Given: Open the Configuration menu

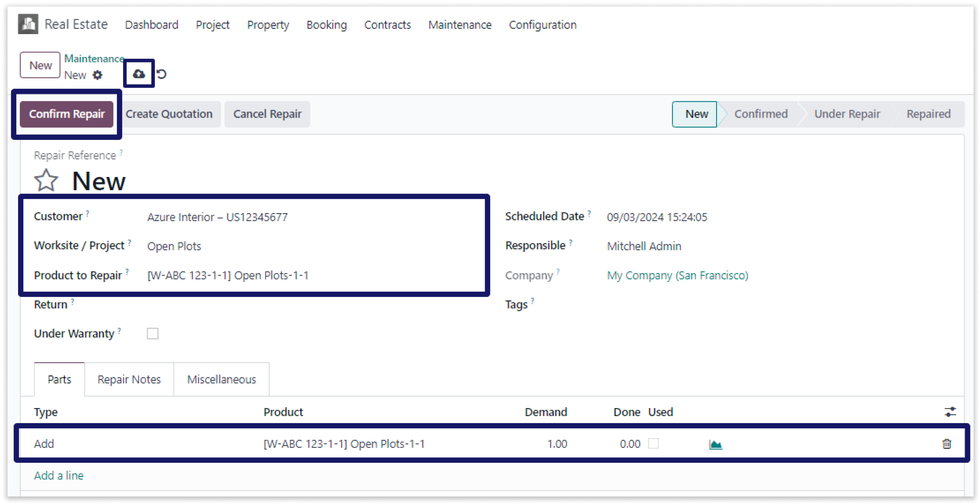Looking at the screenshot, I should 543,25.
